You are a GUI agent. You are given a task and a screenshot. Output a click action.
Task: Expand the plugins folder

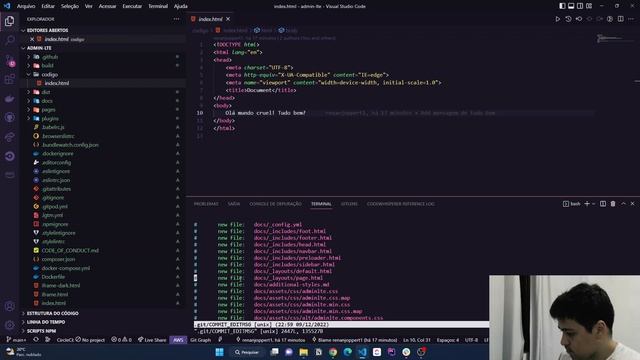coord(50,118)
